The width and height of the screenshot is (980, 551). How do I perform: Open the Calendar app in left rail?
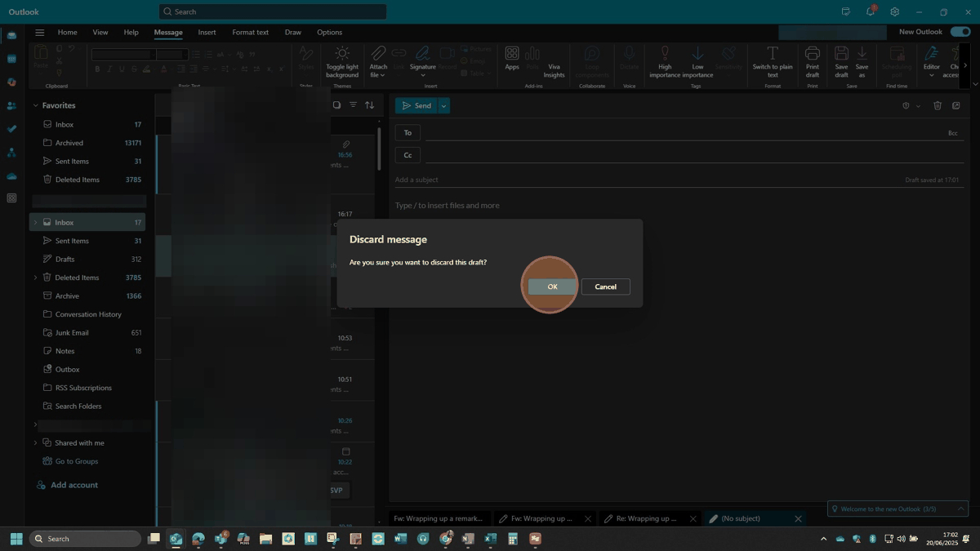11,59
